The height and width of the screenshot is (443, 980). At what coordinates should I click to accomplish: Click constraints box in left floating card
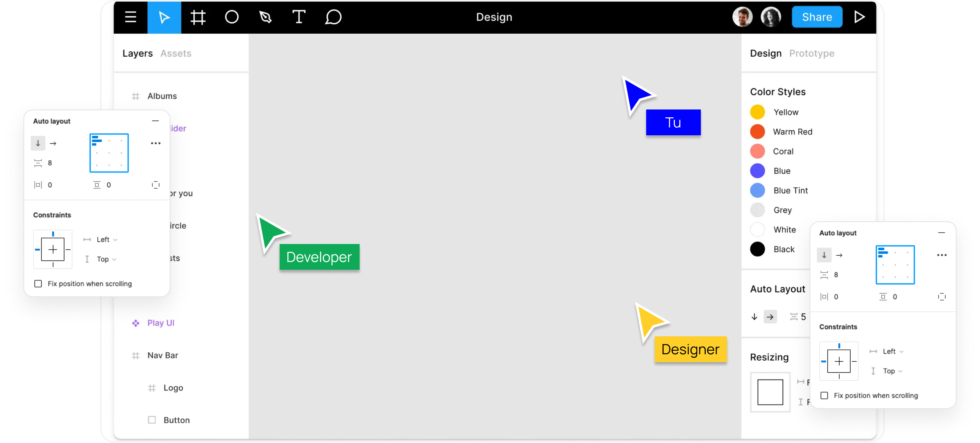coord(53,249)
